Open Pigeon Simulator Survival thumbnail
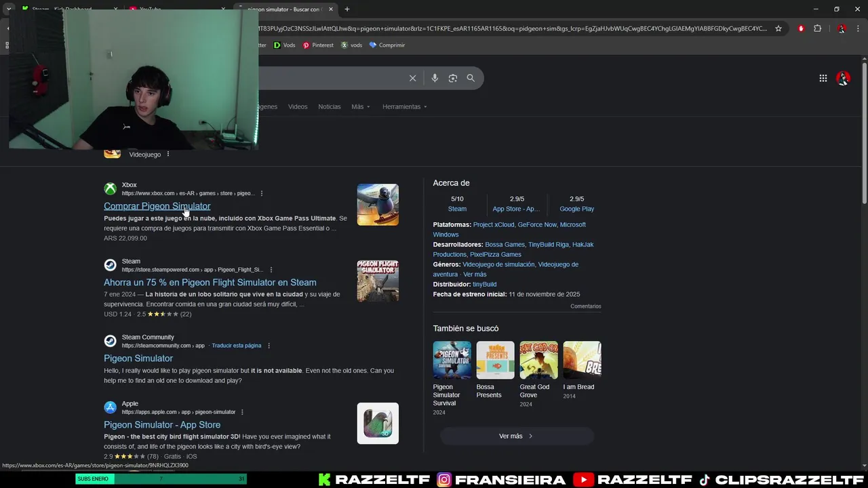 pyautogui.click(x=452, y=360)
